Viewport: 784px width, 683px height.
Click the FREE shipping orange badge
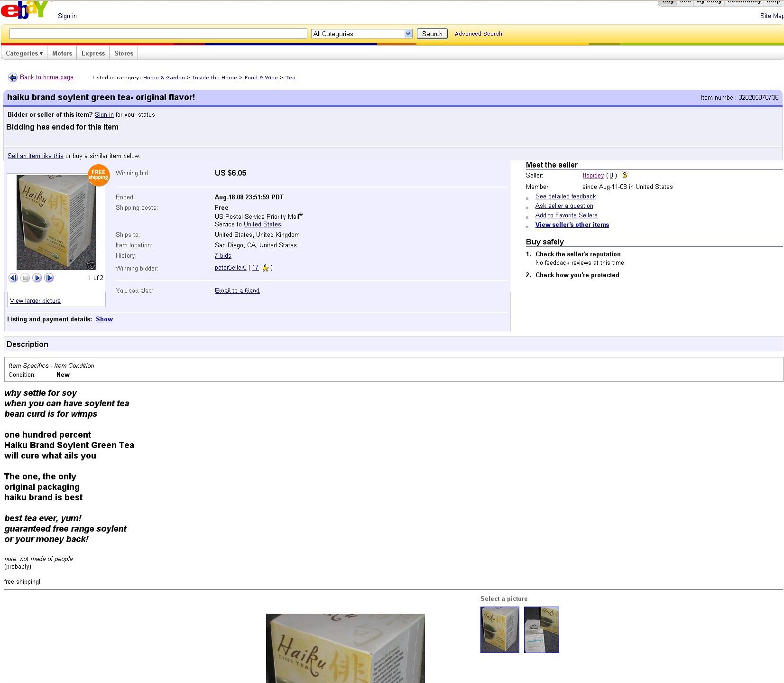98,175
